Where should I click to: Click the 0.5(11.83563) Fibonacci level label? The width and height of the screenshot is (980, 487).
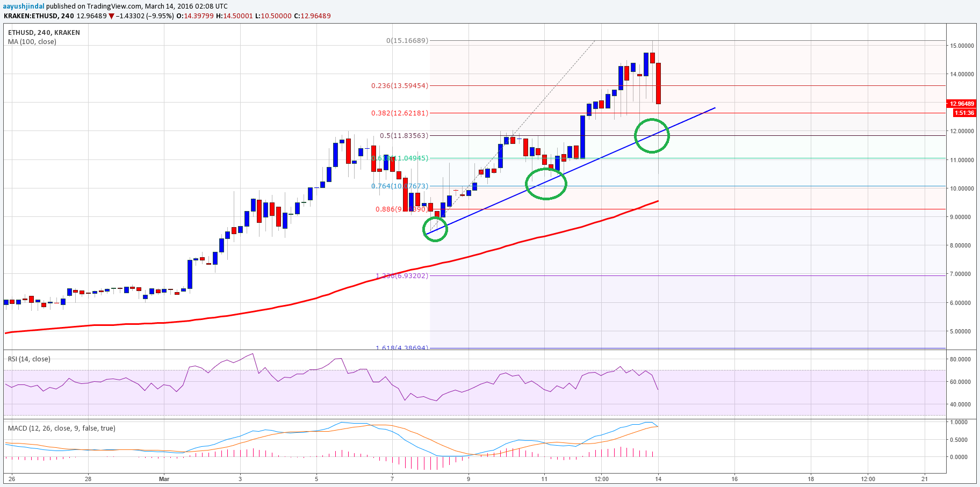point(404,136)
